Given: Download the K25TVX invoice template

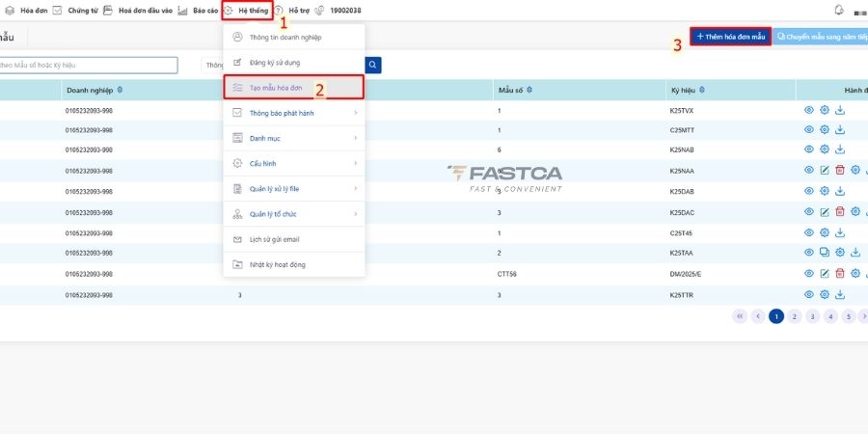Looking at the screenshot, I should (840, 110).
